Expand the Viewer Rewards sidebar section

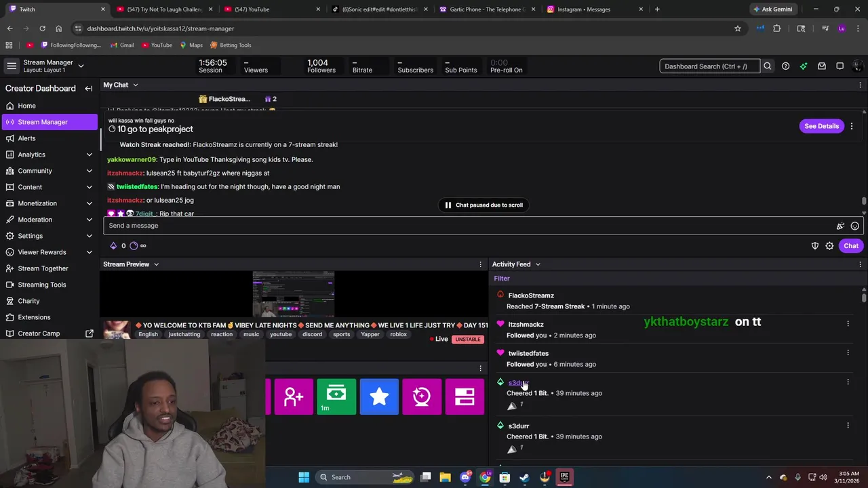click(x=89, y=252)
